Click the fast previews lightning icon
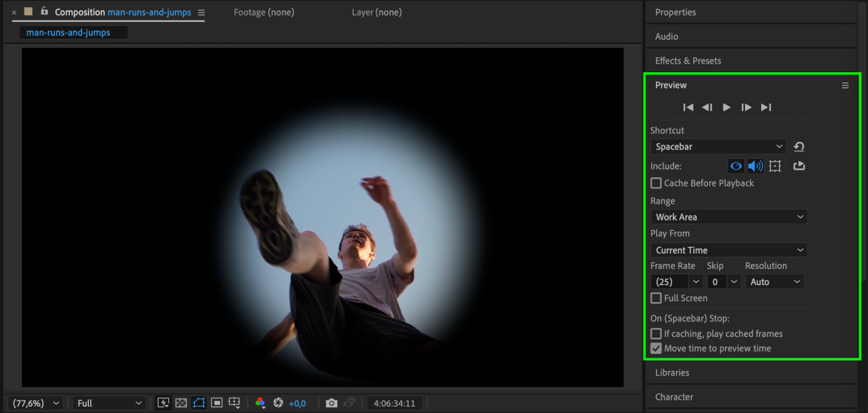This screenshot has width=868, height=413. point(163,403)
